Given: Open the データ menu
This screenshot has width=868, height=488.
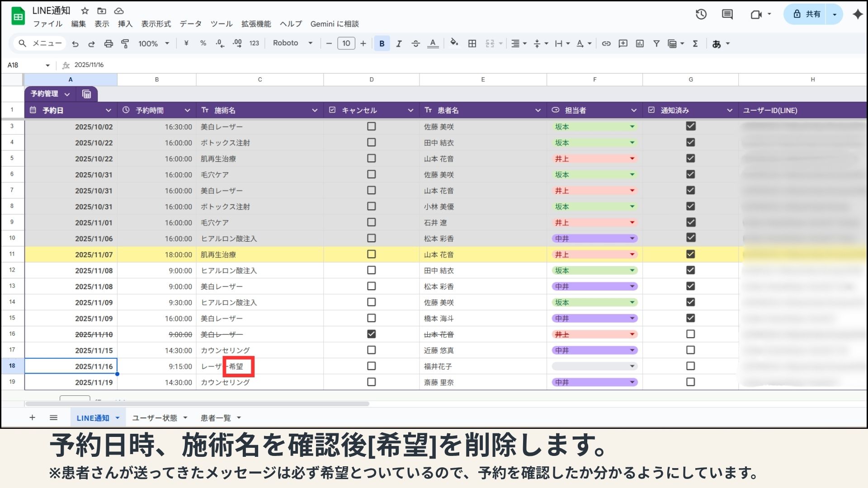Looking at the screenshot, I should tap(190, 24).
